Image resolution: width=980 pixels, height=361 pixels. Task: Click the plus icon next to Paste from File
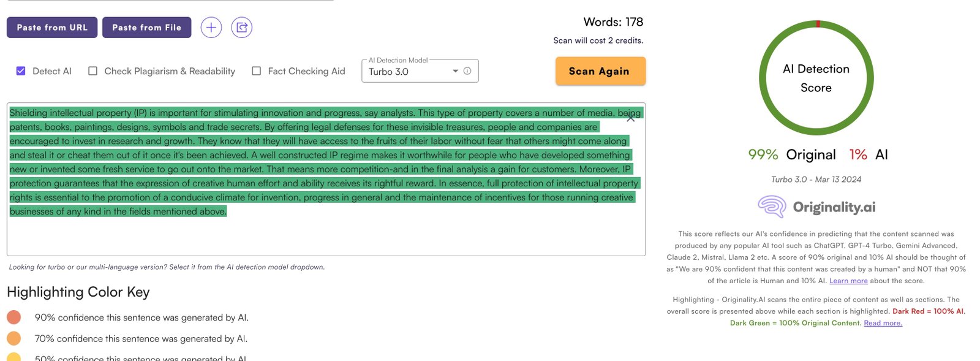tap(211, 28)
